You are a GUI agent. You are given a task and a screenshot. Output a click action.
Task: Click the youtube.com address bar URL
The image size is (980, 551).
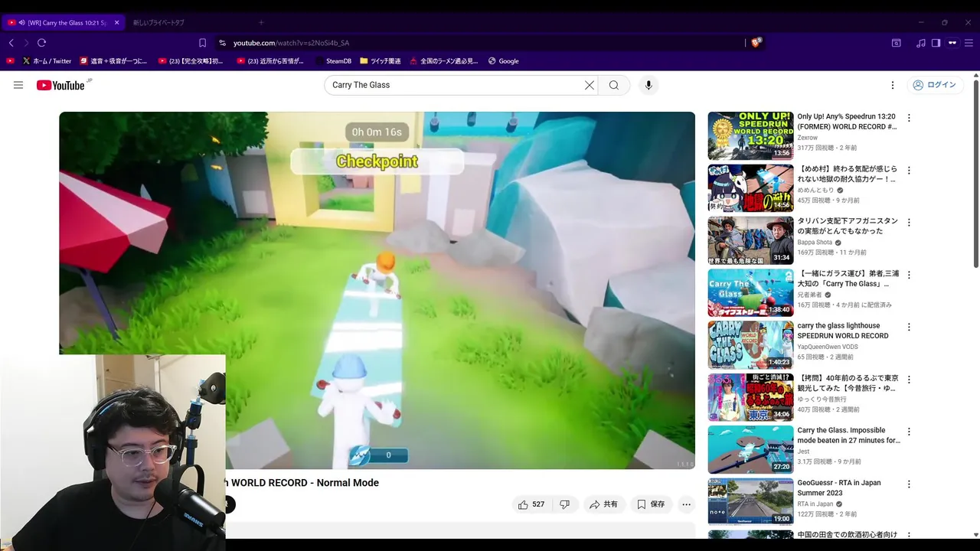(x=291, y=43)
